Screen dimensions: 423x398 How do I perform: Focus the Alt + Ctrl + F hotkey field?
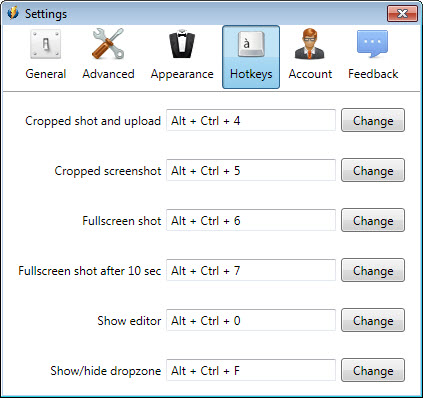click(251, 370)
